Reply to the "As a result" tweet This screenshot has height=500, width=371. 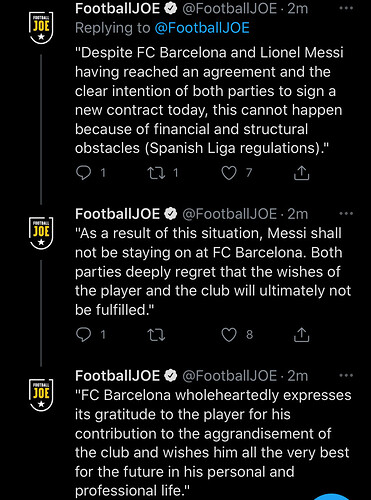[x=84, y=334]
